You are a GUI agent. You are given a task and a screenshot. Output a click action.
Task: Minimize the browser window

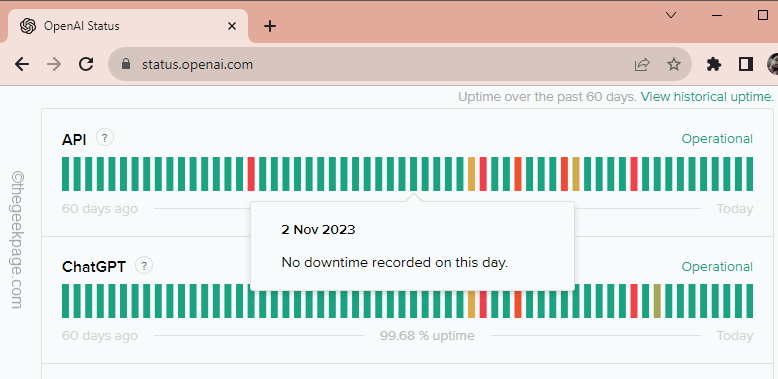(x=717, y=15)
